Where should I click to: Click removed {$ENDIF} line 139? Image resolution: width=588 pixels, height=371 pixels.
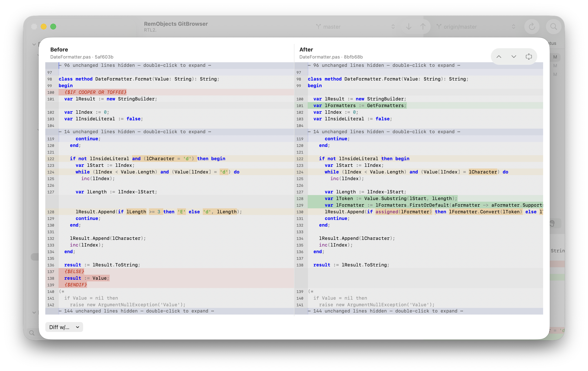pyautogui.click(x=170, y=285)
